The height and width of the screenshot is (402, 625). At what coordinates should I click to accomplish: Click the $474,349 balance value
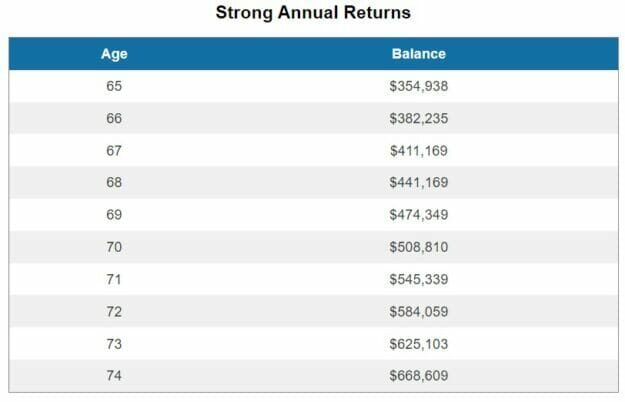(x=418, y=215)
